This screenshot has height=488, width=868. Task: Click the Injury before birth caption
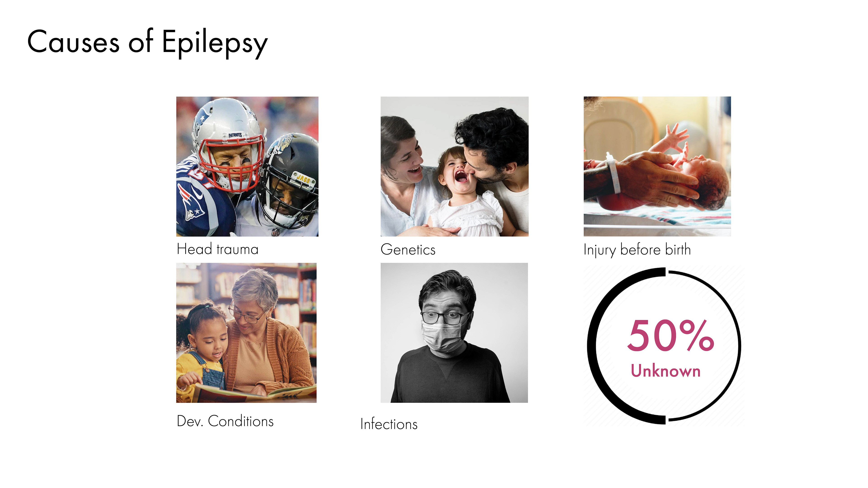pyautogui.click(x=637, y=250)
